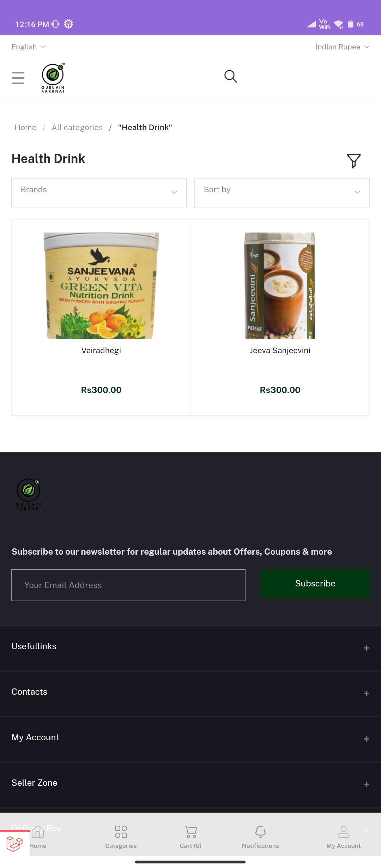Open Notifications bell icon

[260, 837]
